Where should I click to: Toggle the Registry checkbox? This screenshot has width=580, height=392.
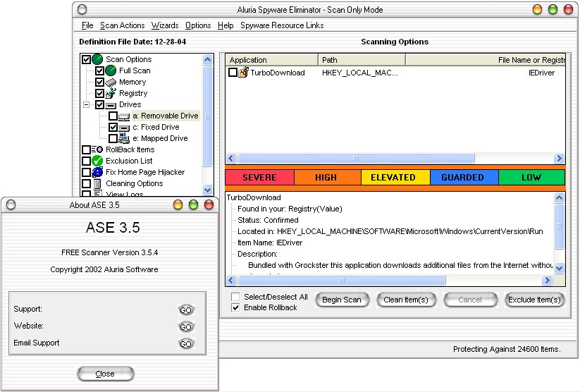[99, 93]
